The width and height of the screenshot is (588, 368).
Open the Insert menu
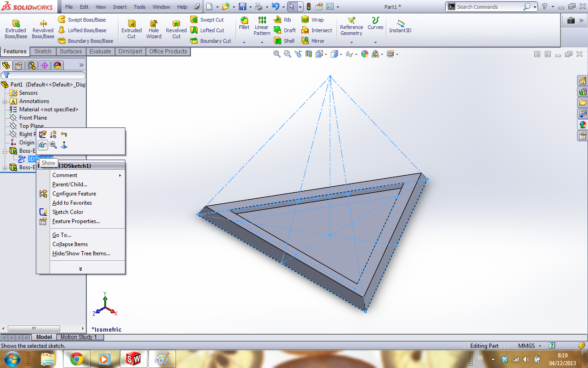point(120,7)
